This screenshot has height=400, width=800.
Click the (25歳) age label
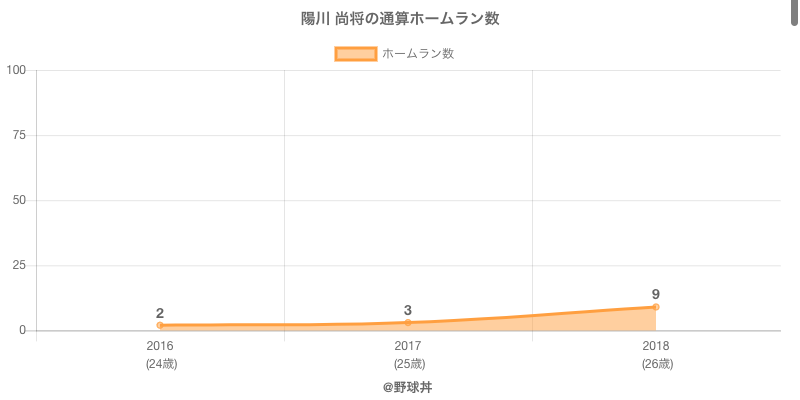(408, 364)
